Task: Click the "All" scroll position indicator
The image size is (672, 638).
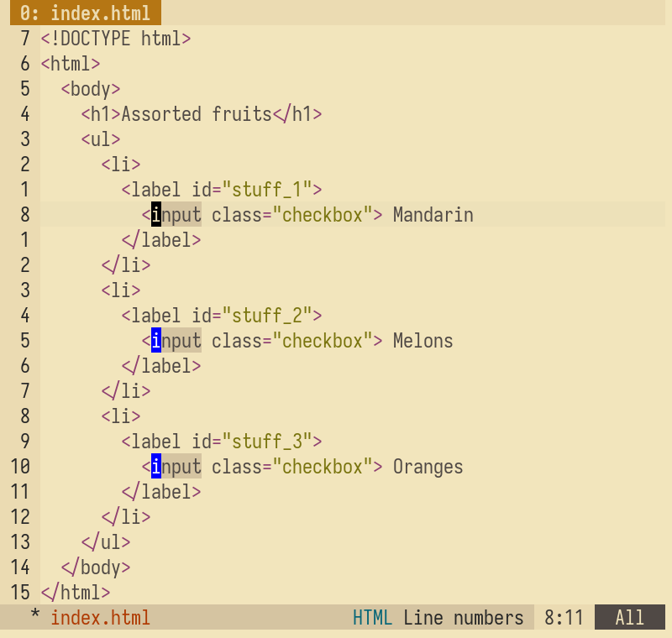Action: 629,618
